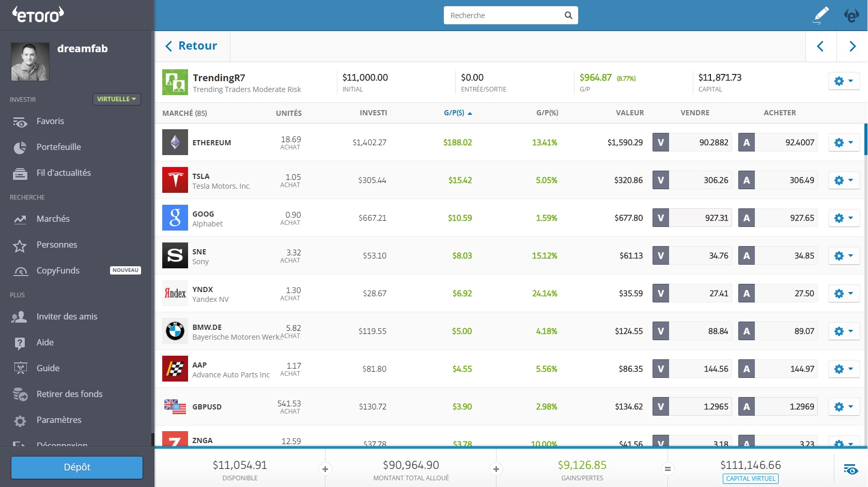Open CopyFunds in the sidebar
This screenshot has height=487, width=868.
(x=58, y=270)
